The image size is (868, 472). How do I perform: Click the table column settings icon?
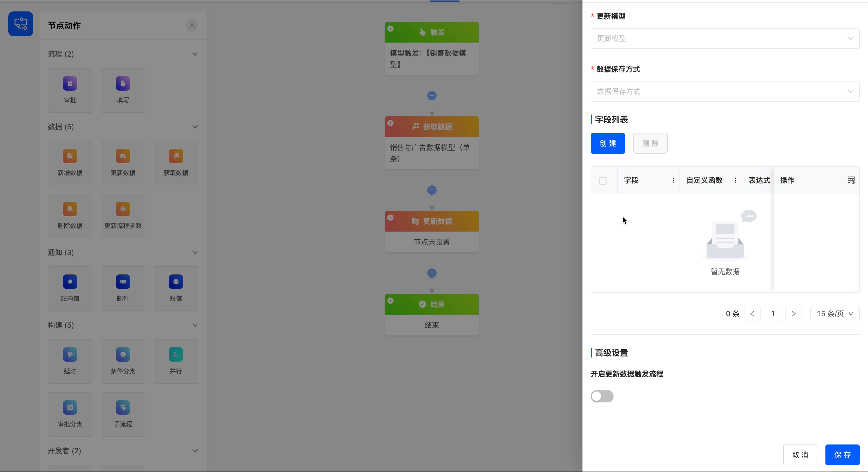(x=851, y=180)
